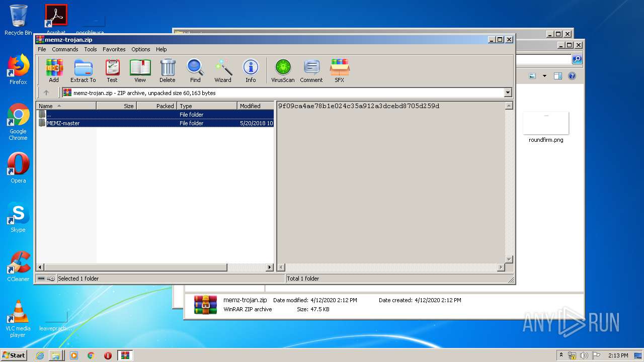Click the Extract To toolbar icon
Screen dimensions: 644x362
pos(83,71)
